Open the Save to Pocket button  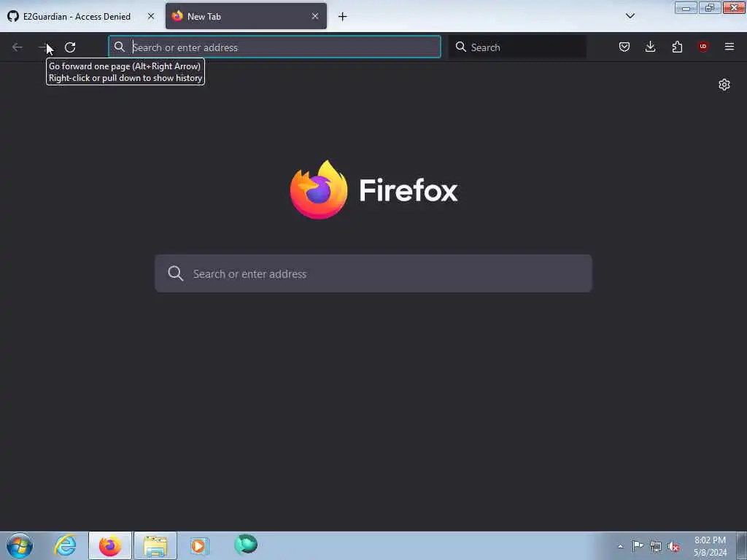pos(624,47)
